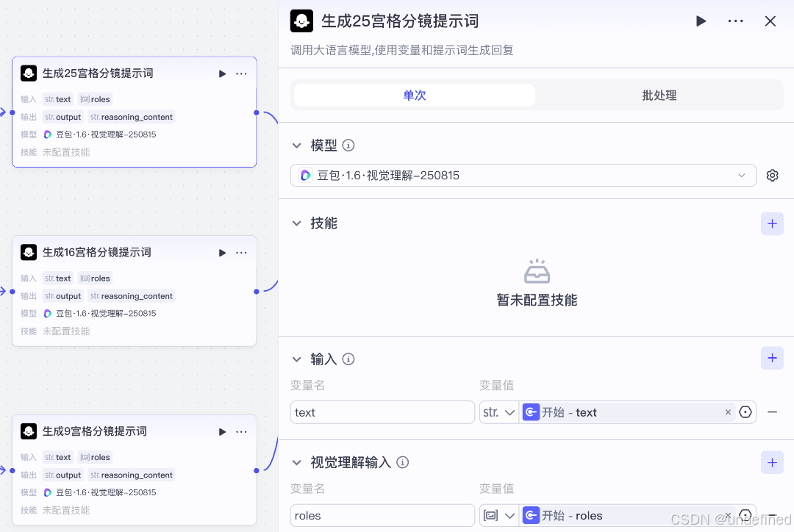This screenshot has height=532, width=794.
Task: Show the info tooltip next to 输入
Action: click(x=348, y=359)
